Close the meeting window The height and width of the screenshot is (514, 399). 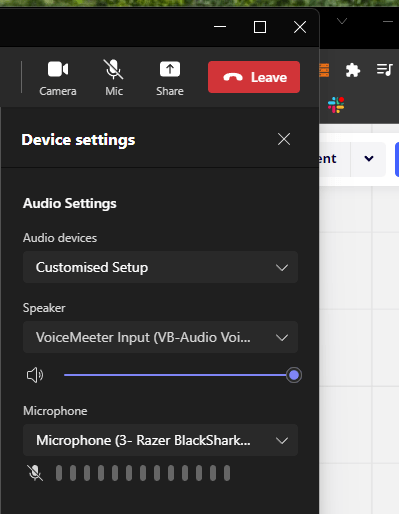click(300, 27)
